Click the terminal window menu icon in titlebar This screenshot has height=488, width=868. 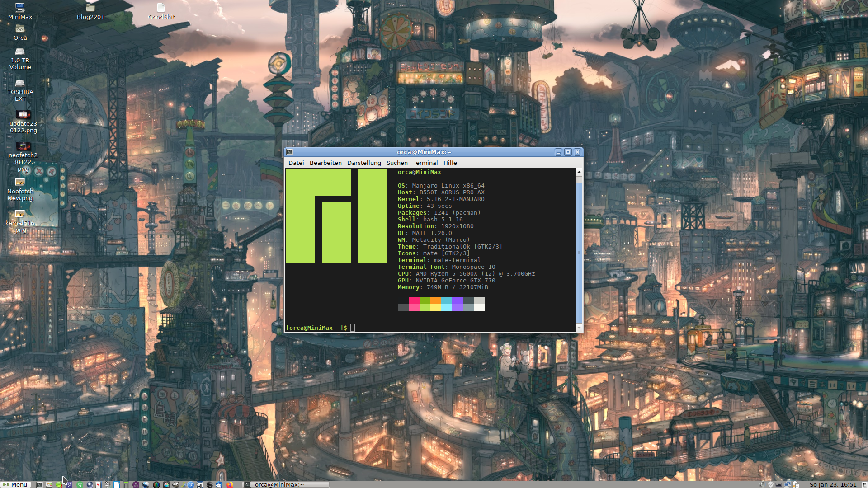click(x=290, y=152)
